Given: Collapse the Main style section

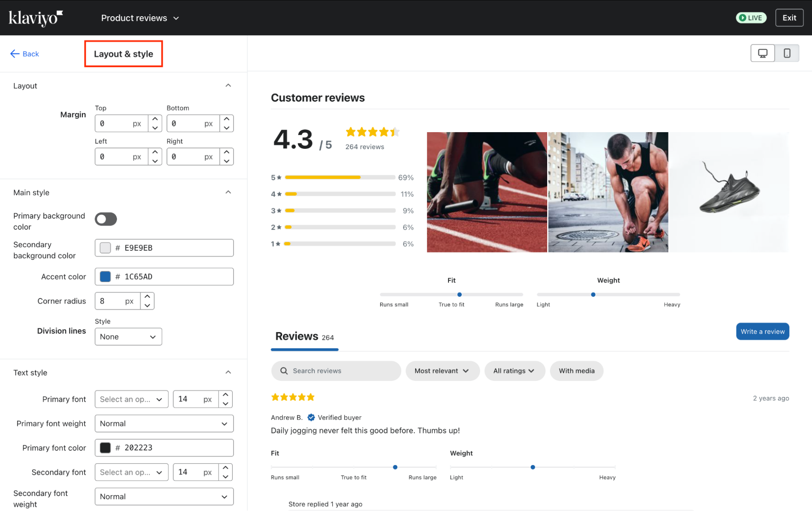Looking at the screenshot, I should pyautogui.click(x=228, y=192).
